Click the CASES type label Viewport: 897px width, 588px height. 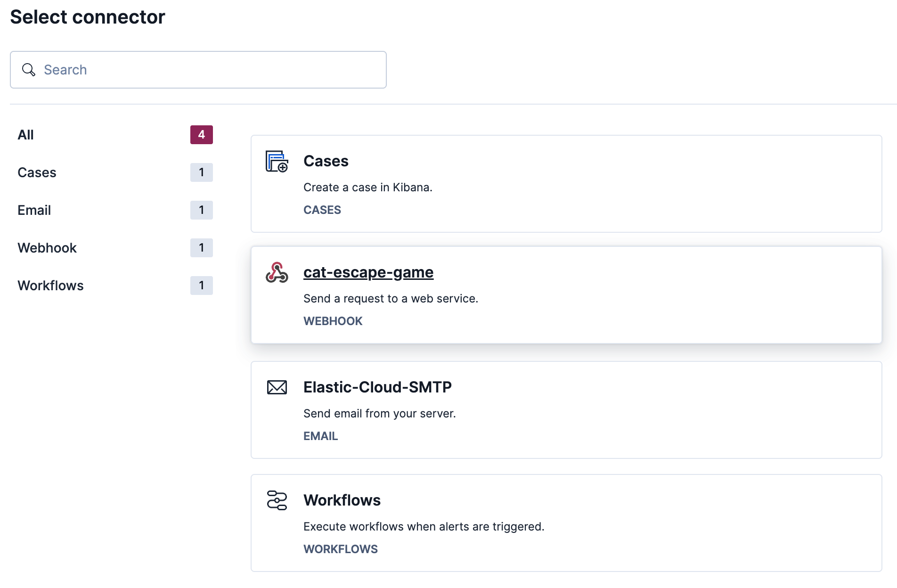pos(322,210)
